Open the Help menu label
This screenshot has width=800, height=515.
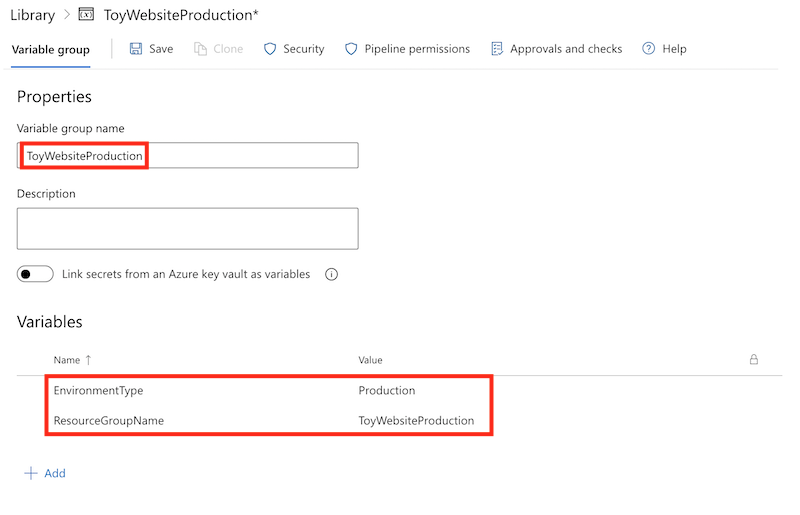pos(674,49)
